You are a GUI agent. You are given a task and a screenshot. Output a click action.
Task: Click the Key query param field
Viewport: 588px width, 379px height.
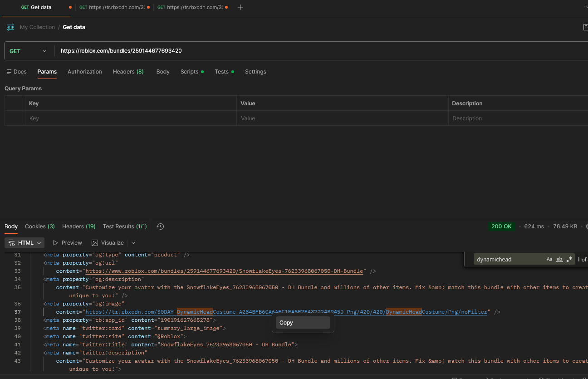130,118
